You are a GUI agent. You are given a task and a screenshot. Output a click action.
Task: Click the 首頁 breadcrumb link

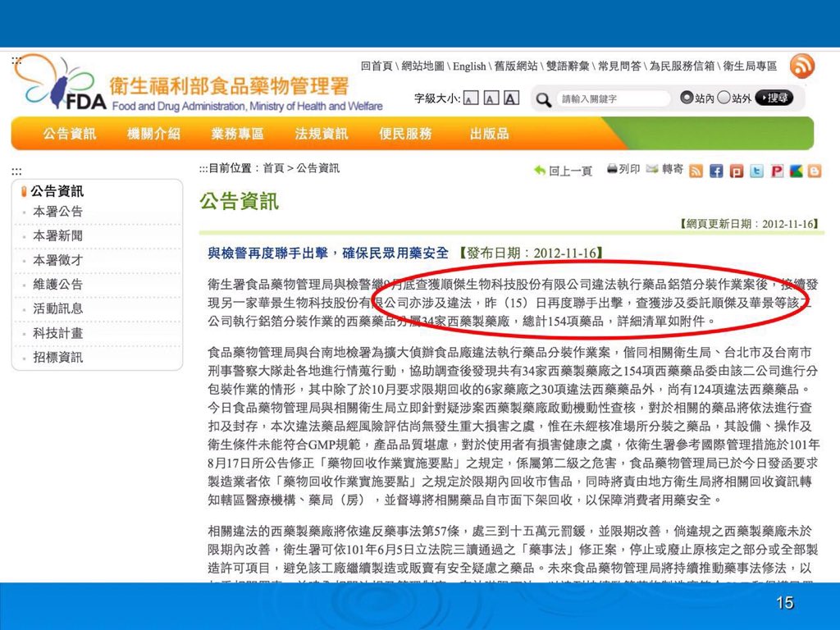[273, 168]
